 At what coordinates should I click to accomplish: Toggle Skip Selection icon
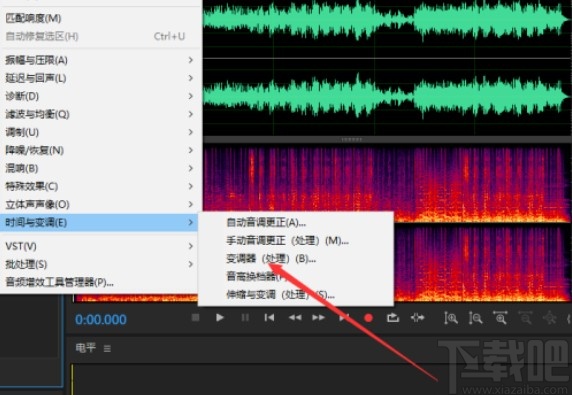tap(417, 318)
